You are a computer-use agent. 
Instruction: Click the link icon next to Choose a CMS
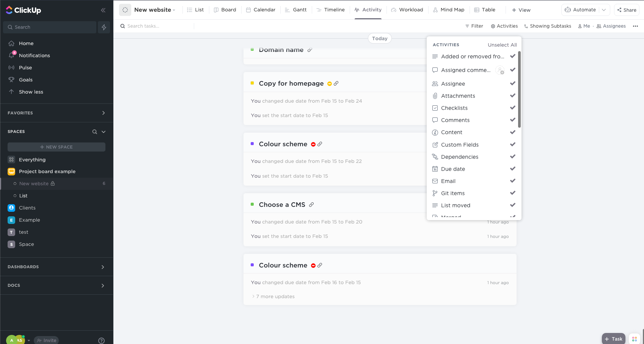click(312, 204)
